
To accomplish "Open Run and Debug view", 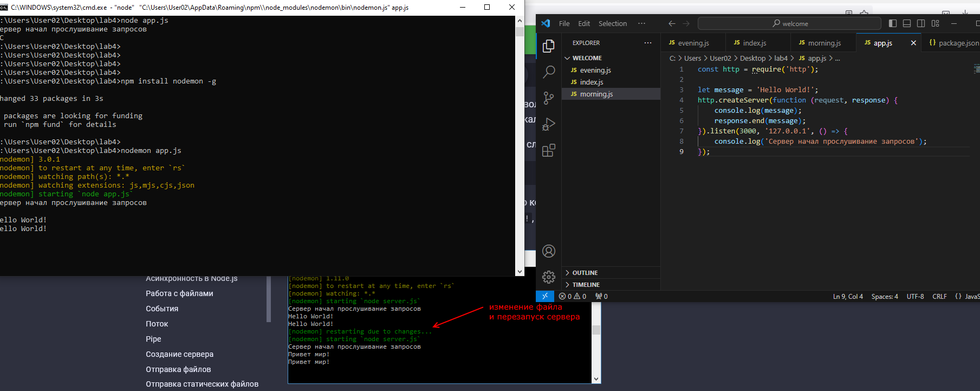I will point(549,124).
